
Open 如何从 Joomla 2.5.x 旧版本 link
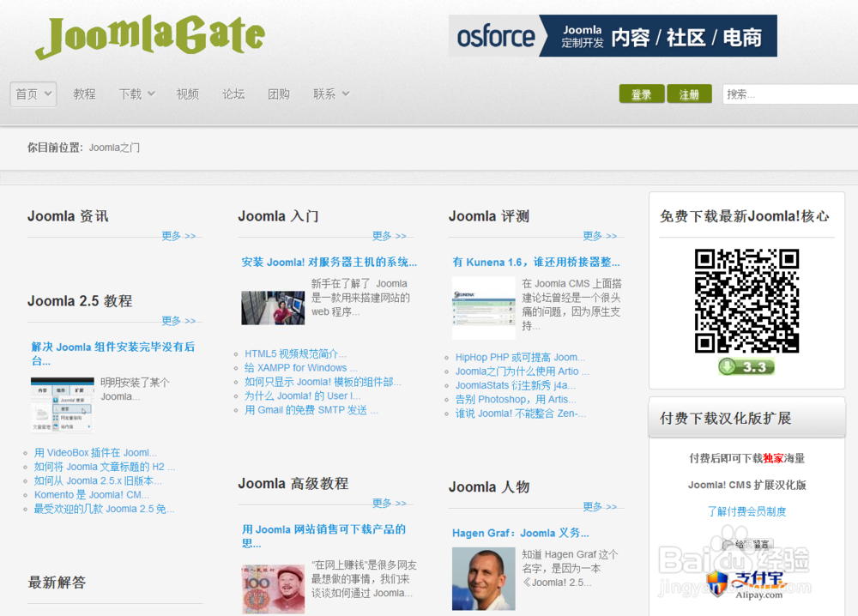coord(98,480)
